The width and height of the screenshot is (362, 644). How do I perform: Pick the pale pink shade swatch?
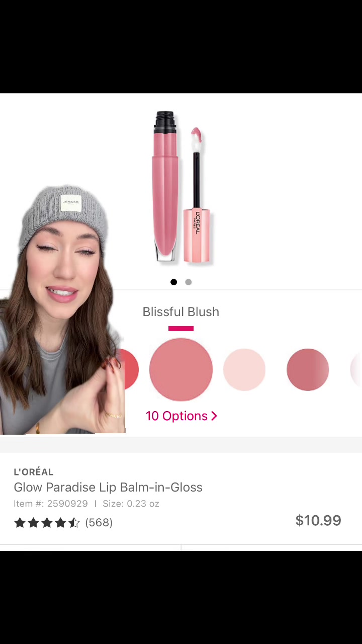tap(244, 370)
